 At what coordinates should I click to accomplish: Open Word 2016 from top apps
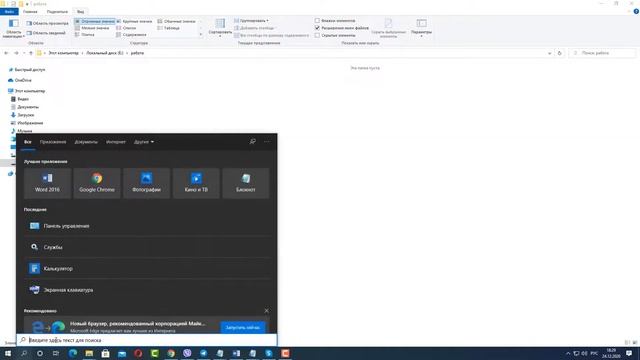click(47, 183)
